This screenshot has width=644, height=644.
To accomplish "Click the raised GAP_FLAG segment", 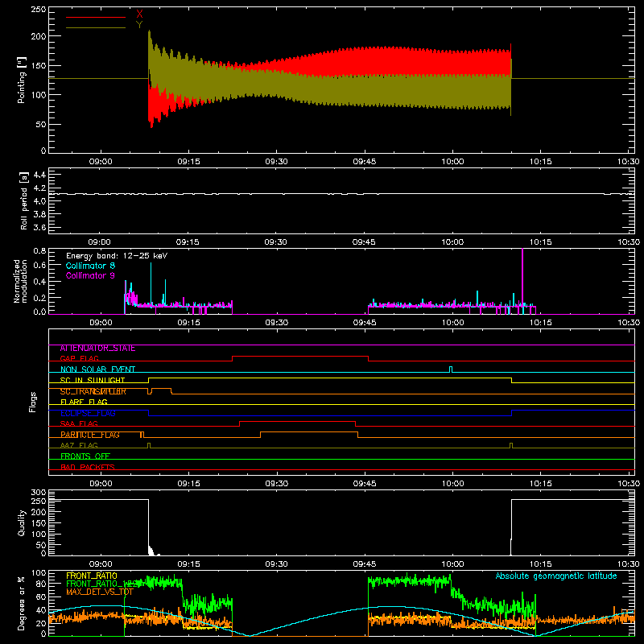I will [x=300, y=356].
